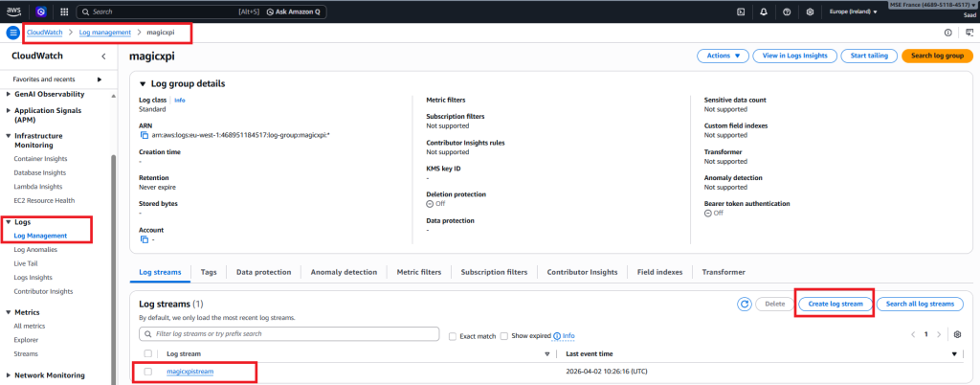The width and height of the screenshot is (980, 385).
Task: Click the AWS logo home icon
Action: point(15,12)
